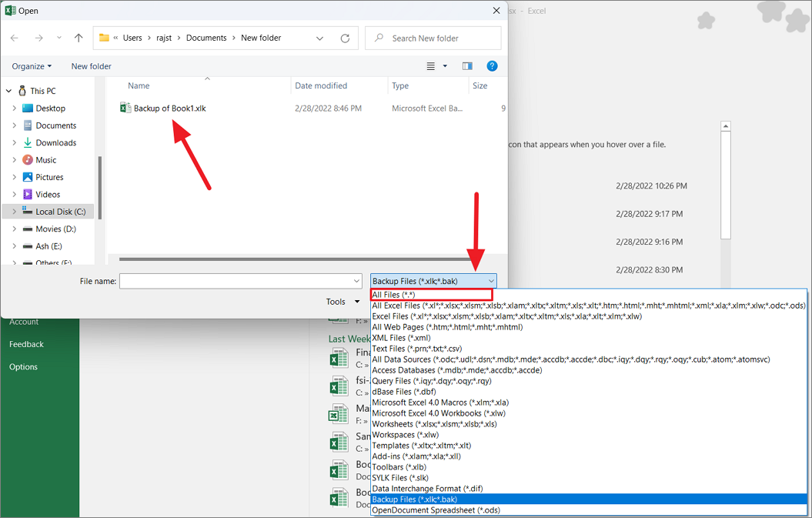Select Movies (D:) drive
The height and width of the screenshot is (518, 812).
click(56, 229)
